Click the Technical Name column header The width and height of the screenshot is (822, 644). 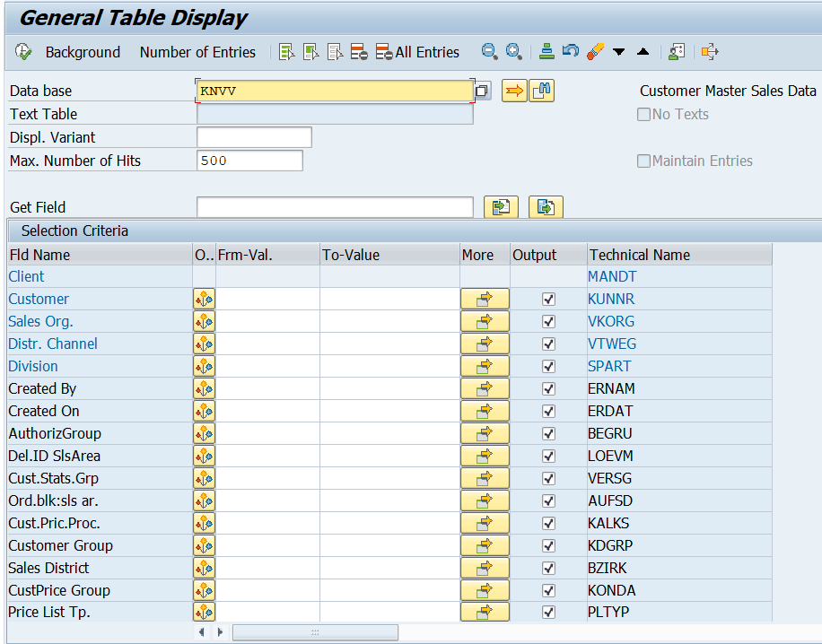click(679, 255)
